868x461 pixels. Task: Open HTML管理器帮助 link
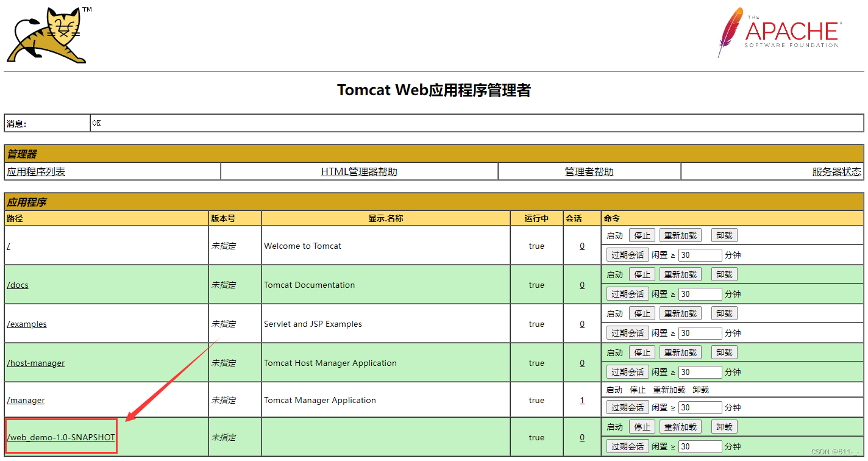[x=359, y=172]
